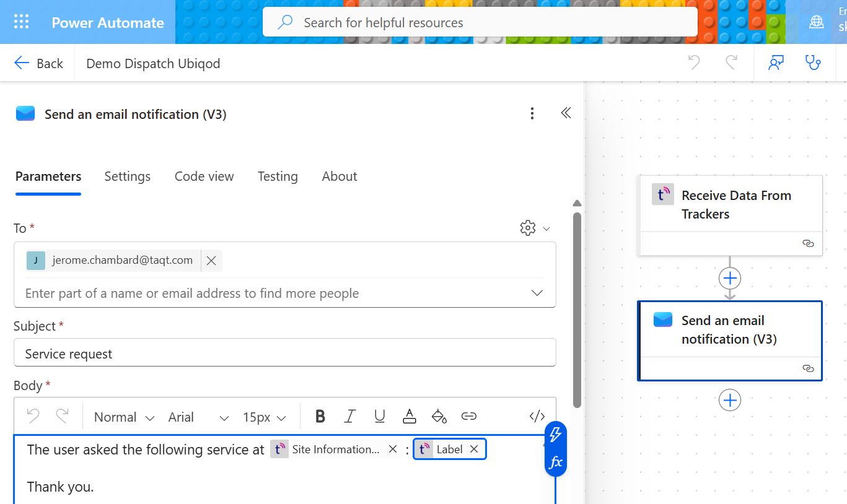Remove jerome.chambard@taqt.com recipient
Image resolution: width=847 pixels, height=504 pixels.
pos(211,261)
